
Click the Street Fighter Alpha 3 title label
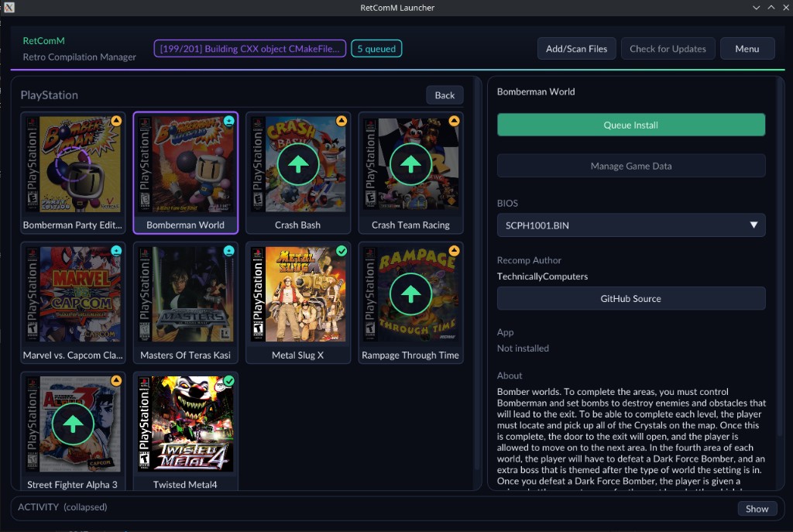tap(72, 485)
